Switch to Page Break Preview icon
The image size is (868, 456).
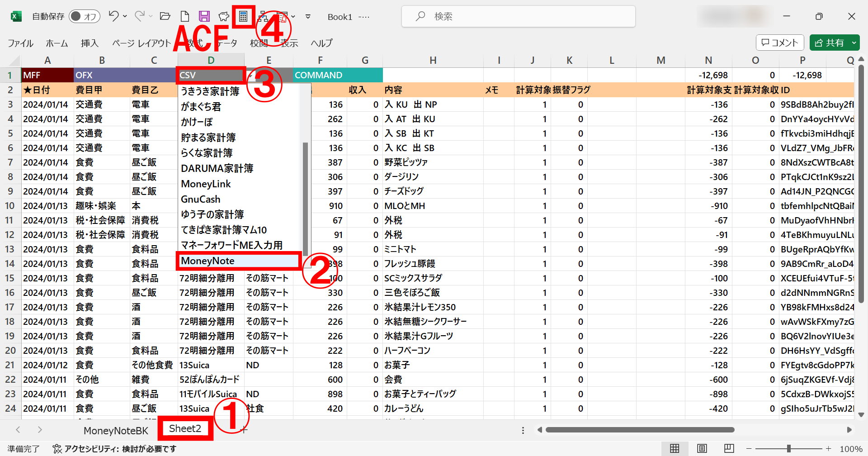(x=729, y=448)
